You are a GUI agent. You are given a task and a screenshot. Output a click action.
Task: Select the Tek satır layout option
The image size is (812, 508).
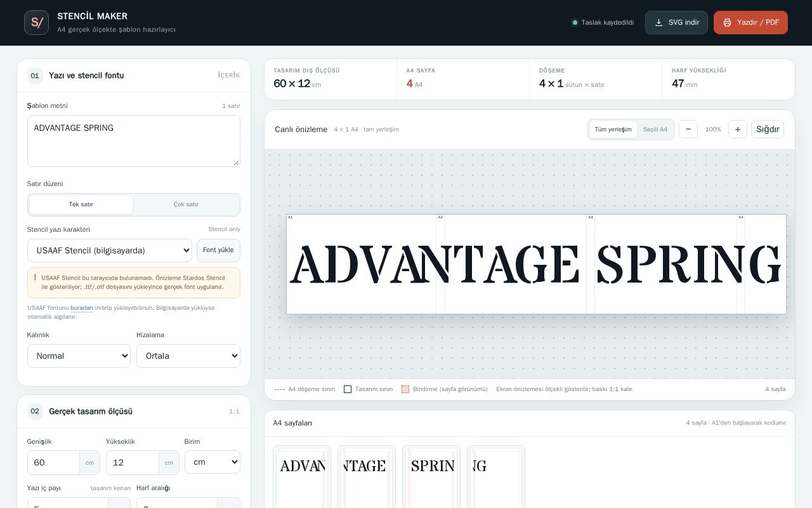(81, 204)
